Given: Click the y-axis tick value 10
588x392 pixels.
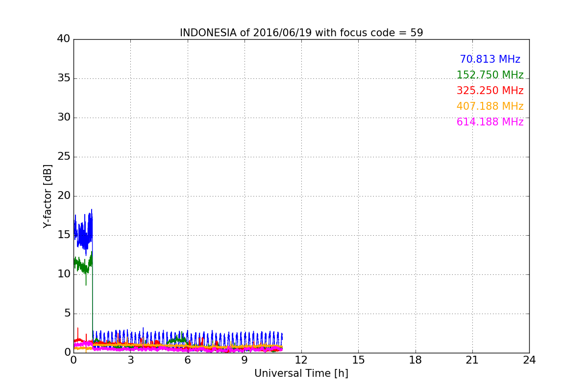Looking at the screenshot, I should [x=63, y=274].
